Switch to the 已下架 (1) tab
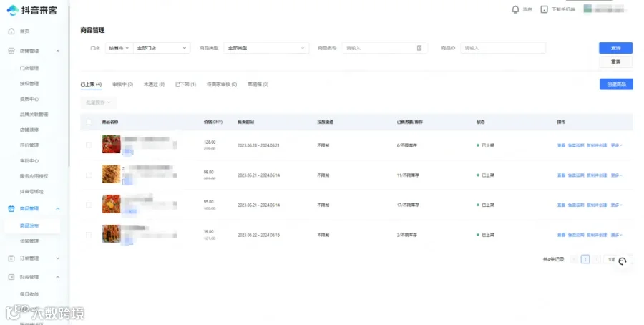The width and height of the screenshot is (644, 325). coord(185,84)
